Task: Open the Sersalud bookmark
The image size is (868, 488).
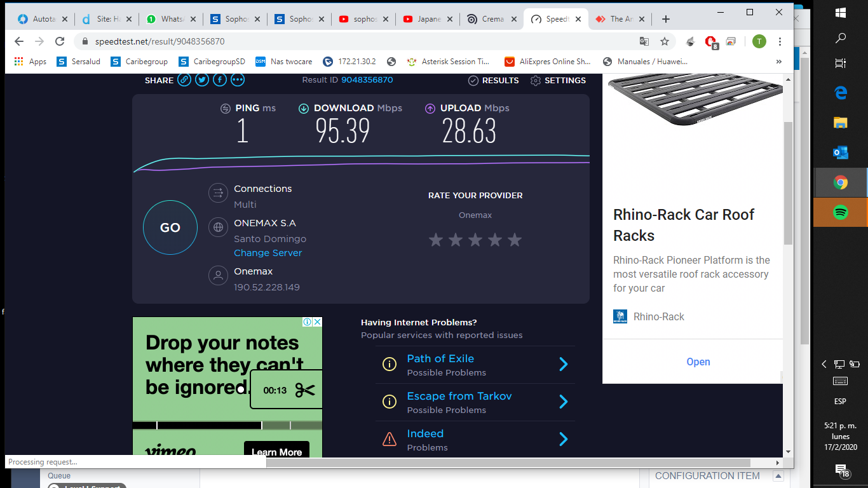Action: [x=79, y=62]
